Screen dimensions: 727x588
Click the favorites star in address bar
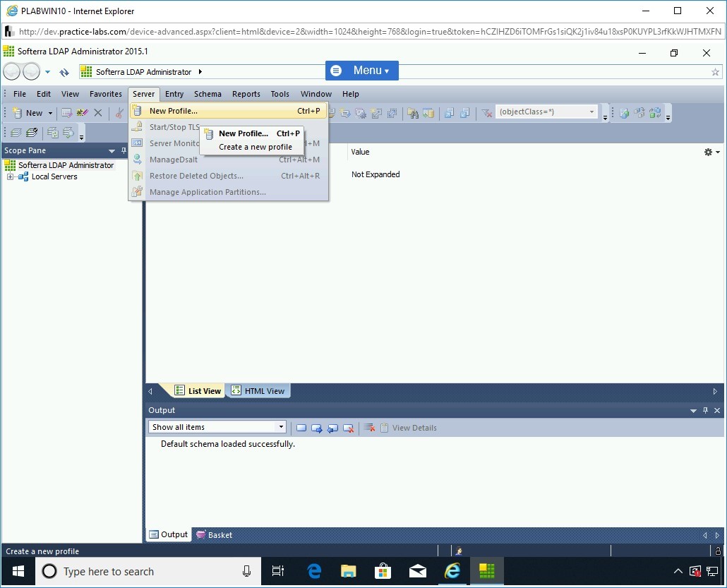click(x=715, y=72)
